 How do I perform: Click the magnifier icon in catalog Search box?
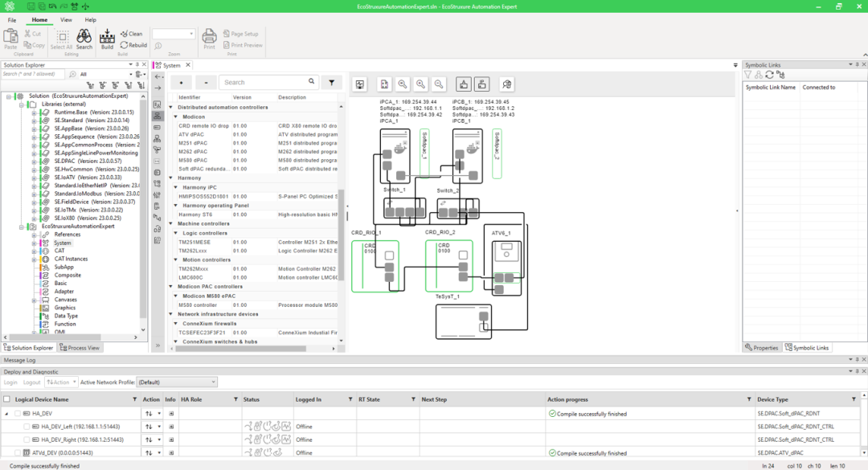click(x=312, y=82)
